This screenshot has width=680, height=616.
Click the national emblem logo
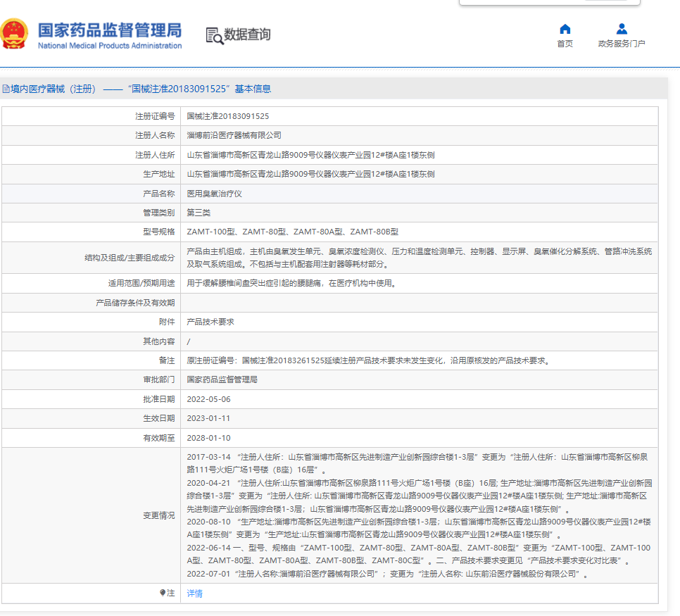pyautogui.click(x=15, y=34)
